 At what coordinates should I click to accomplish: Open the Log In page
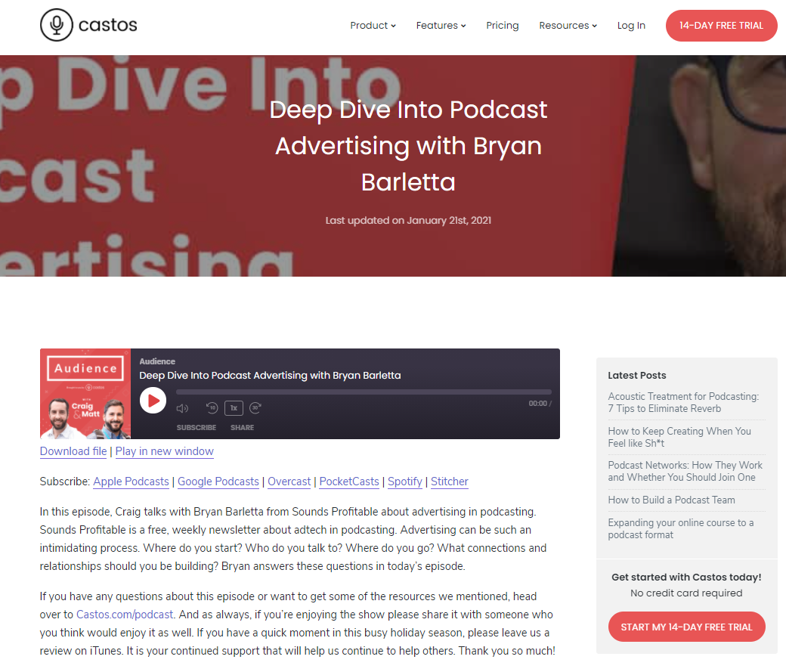[x=631, y=25]
